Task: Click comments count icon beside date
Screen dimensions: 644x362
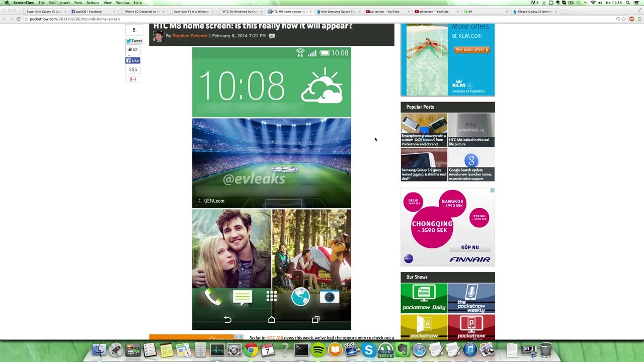Action: pyautogui.click(x=272, y=36)
